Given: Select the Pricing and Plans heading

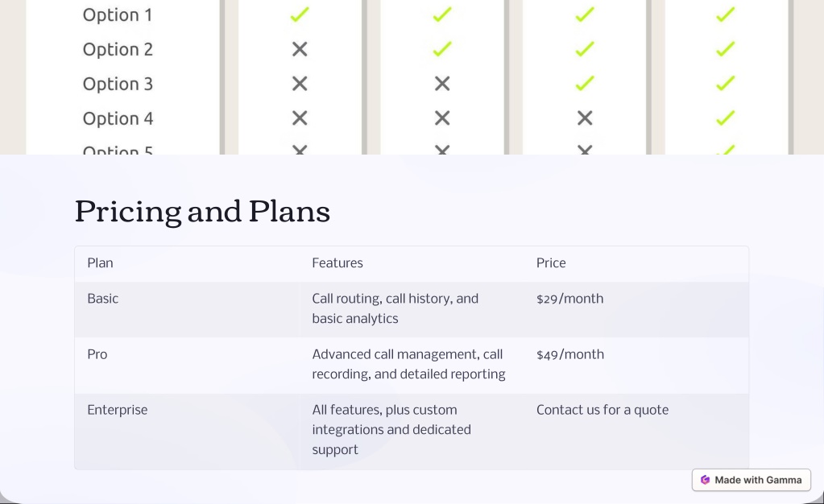Looking at the screenshot, I should (202, 212).
